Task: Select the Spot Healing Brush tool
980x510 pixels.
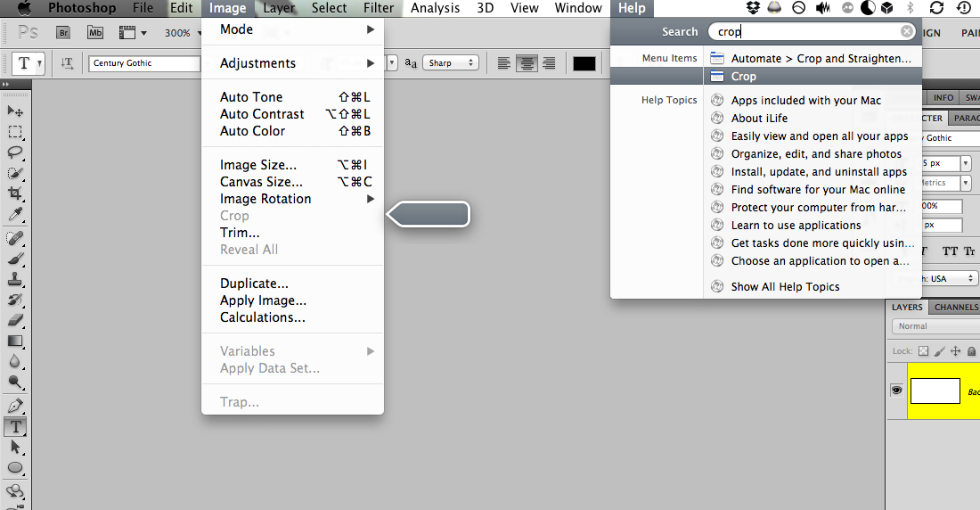Action: [x=15, y=238]
